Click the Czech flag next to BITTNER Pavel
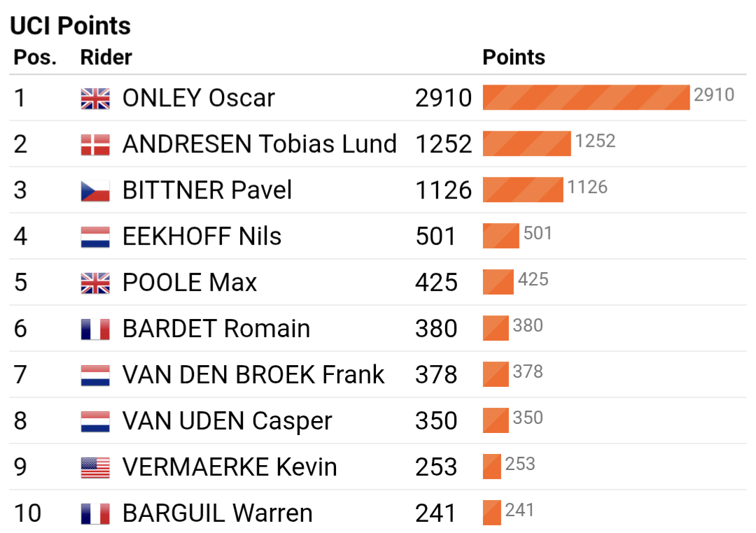This screenshot has height=533, width=756. [x=95, y=190]
